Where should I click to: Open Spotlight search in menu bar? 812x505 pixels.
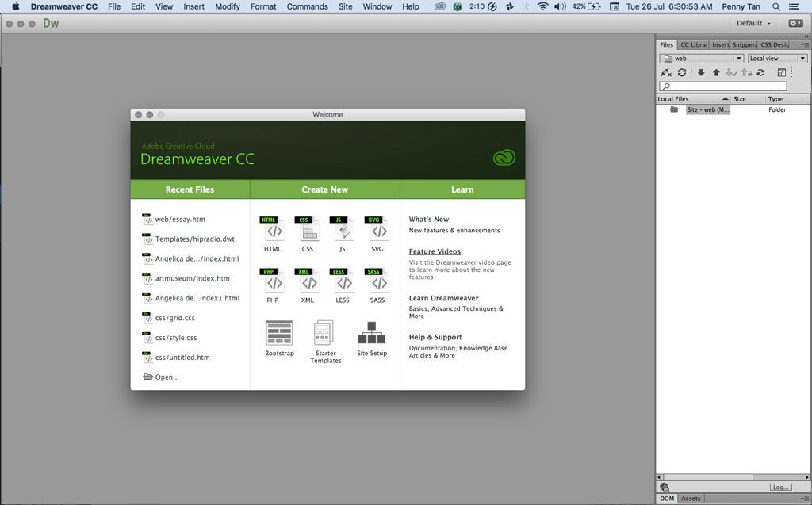coord(776,6)
